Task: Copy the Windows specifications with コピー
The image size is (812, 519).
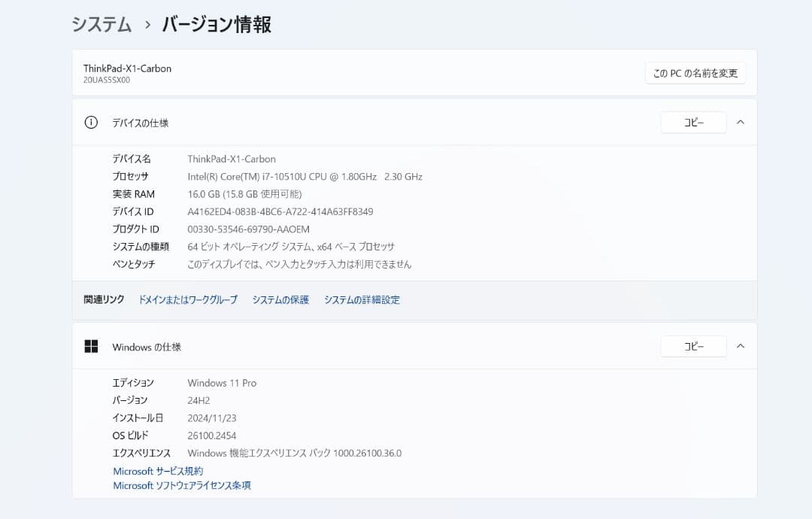Action: [x=693, y=346]
